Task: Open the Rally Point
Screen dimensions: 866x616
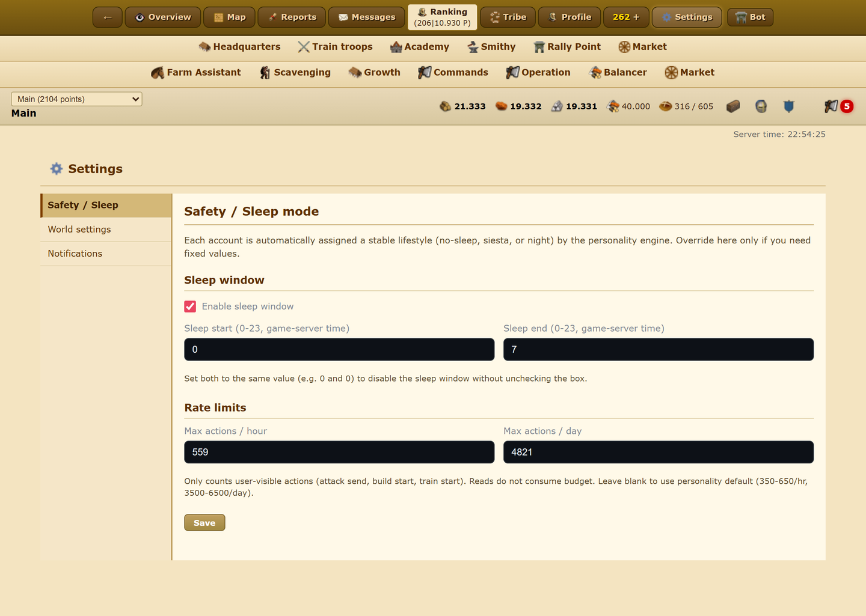Action: pos(567,47)
